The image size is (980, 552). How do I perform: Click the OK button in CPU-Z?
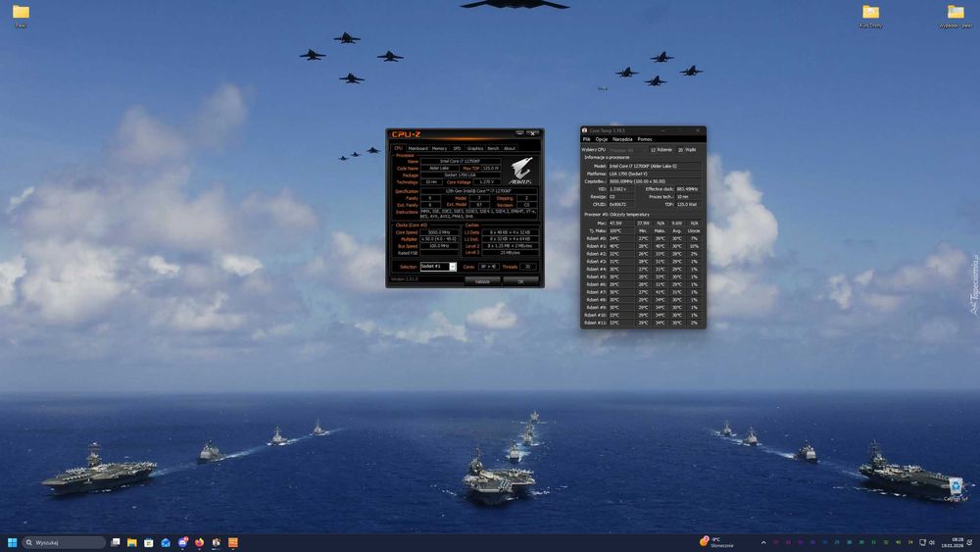[x=520, y=281]
